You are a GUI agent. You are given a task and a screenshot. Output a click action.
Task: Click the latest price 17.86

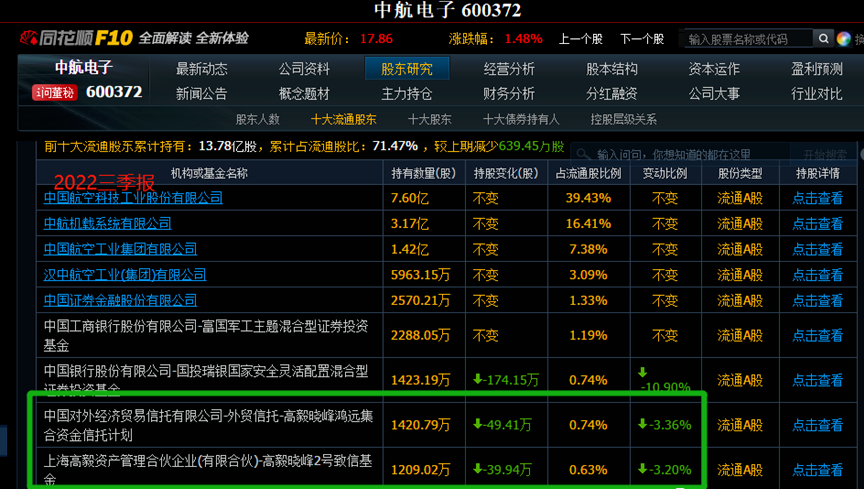[x=376, y=39]
